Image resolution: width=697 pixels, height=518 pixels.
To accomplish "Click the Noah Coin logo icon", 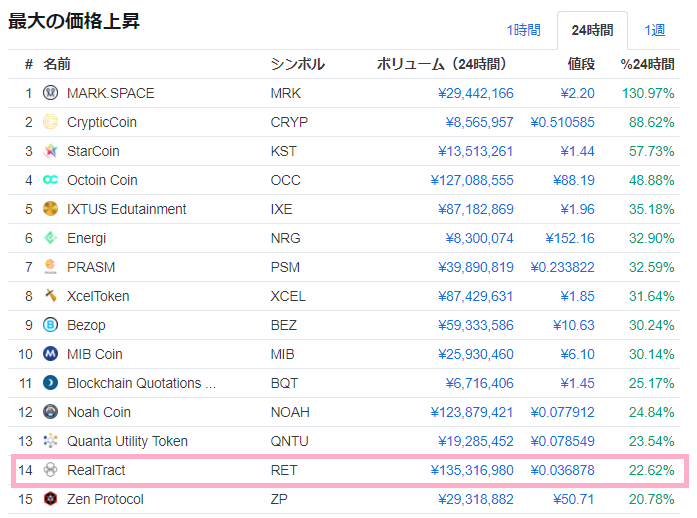I will coord(51,412).
